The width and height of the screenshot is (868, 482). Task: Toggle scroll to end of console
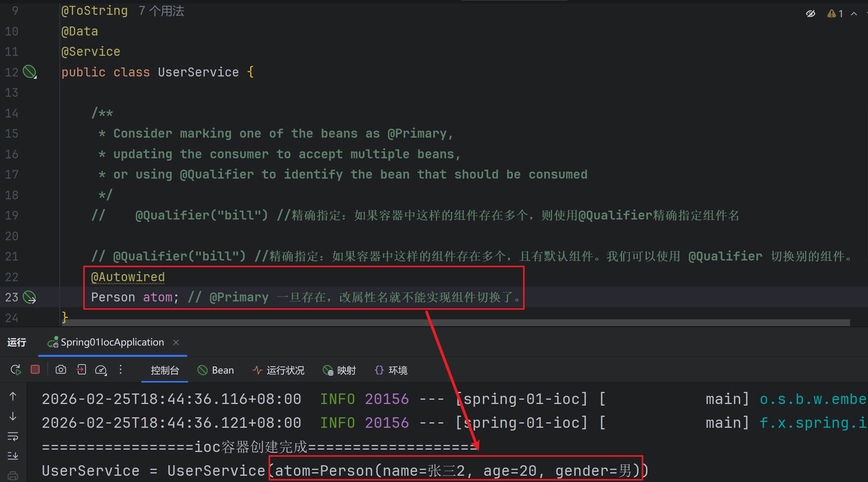(x=13, y=455)
